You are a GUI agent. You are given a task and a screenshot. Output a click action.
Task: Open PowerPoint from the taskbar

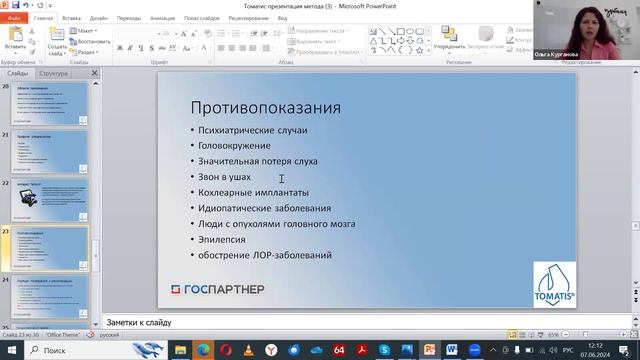click(x=429, y=350)
